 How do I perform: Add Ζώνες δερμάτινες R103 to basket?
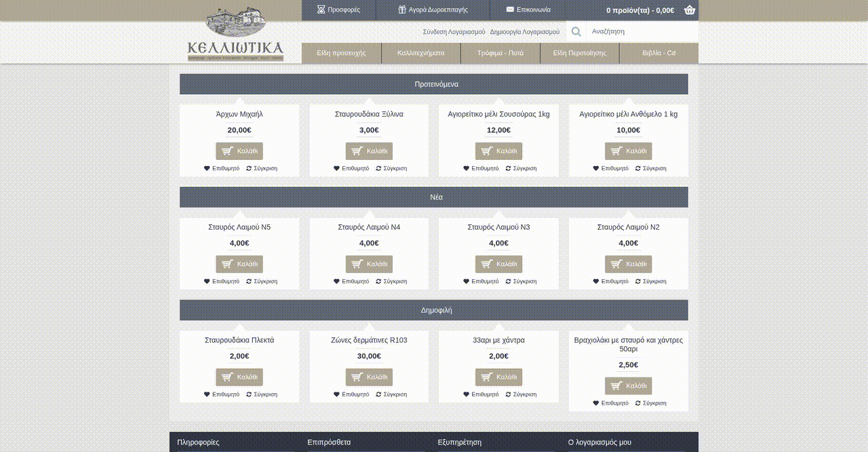click(x=369, y=377)
